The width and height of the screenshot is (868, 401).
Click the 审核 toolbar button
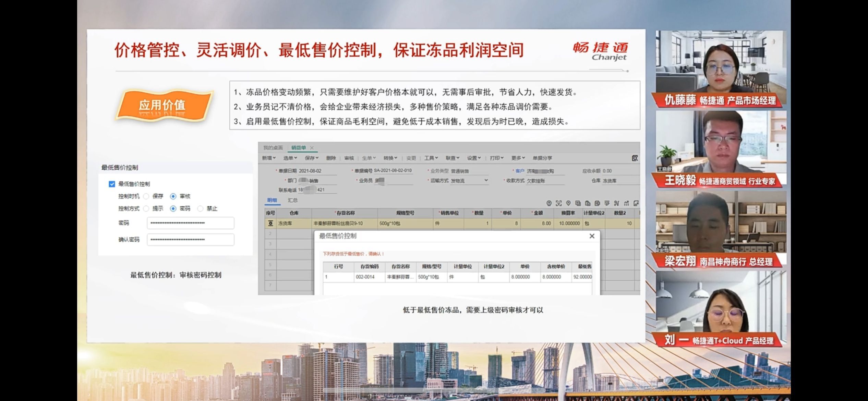(349, 158)
